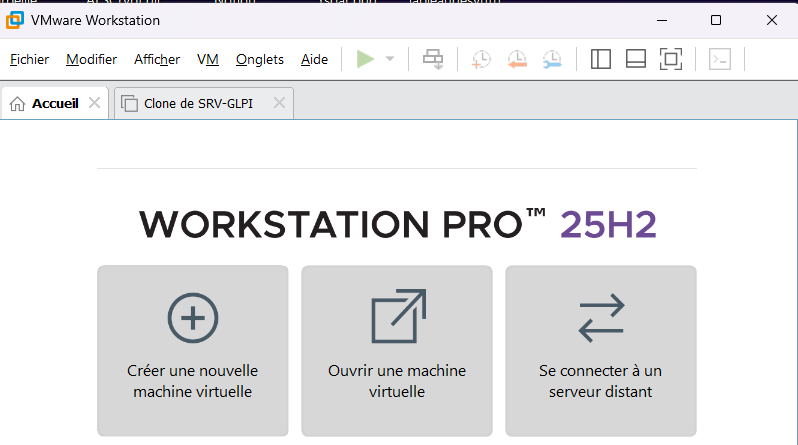This screenshot has width=798, height=445.
Task: Click Send Ctrl+Alt+Del toolbar icon
Action: coord(433,59)
